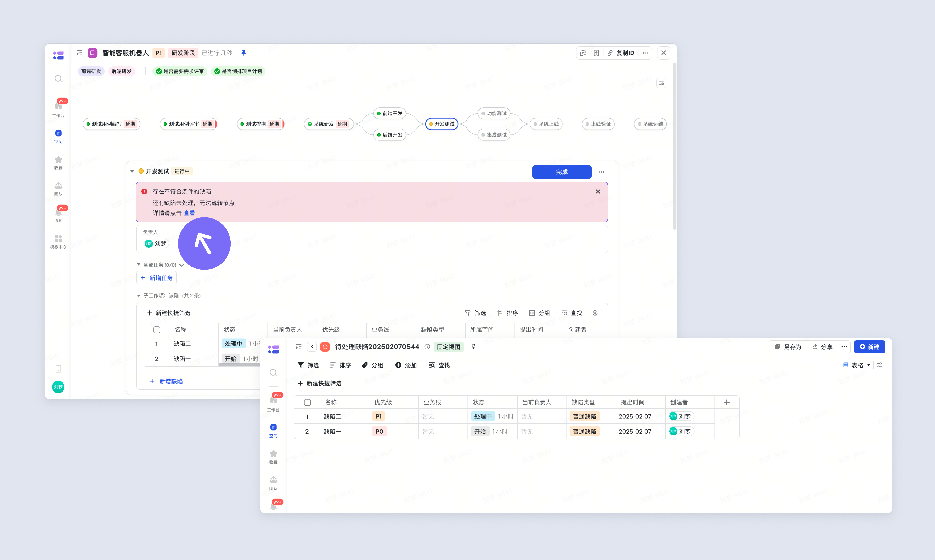
Task: Open search in the project detail window sidebar
Action: [x=58, y=78]
